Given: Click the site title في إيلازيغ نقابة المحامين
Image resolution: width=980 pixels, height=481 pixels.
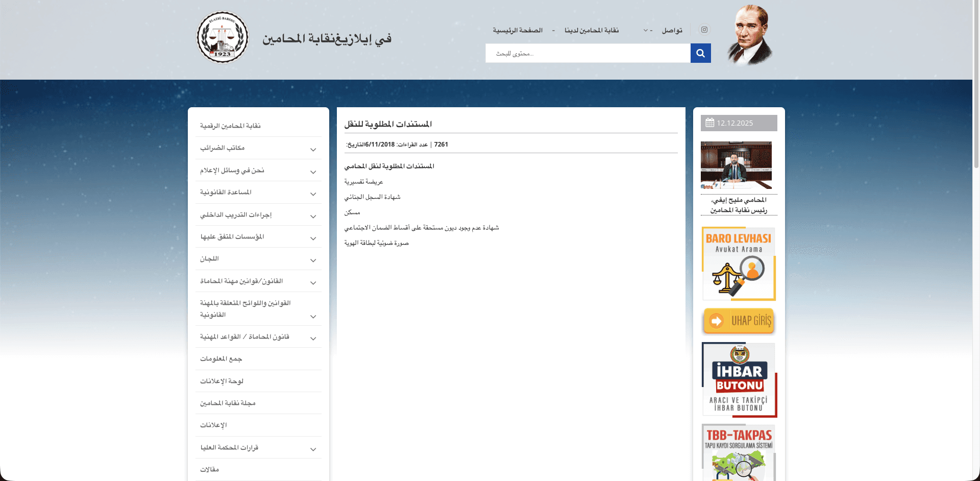Looking at the screenshot, I should [x=327, y=39].
